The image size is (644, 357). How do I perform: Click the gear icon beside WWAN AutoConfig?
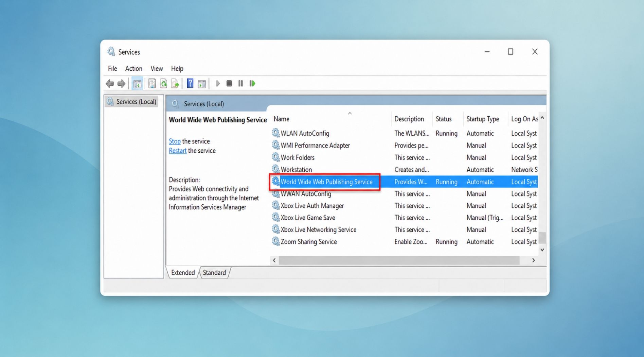(x=276, y=194)
